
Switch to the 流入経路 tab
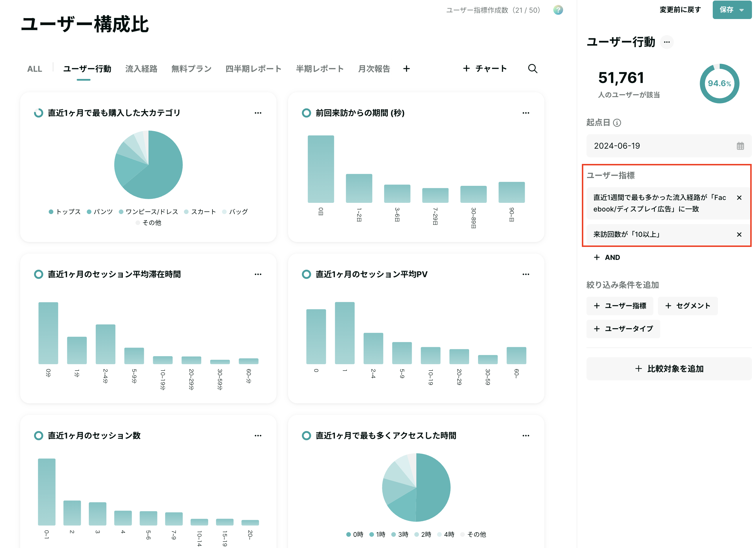pos(141,69)
